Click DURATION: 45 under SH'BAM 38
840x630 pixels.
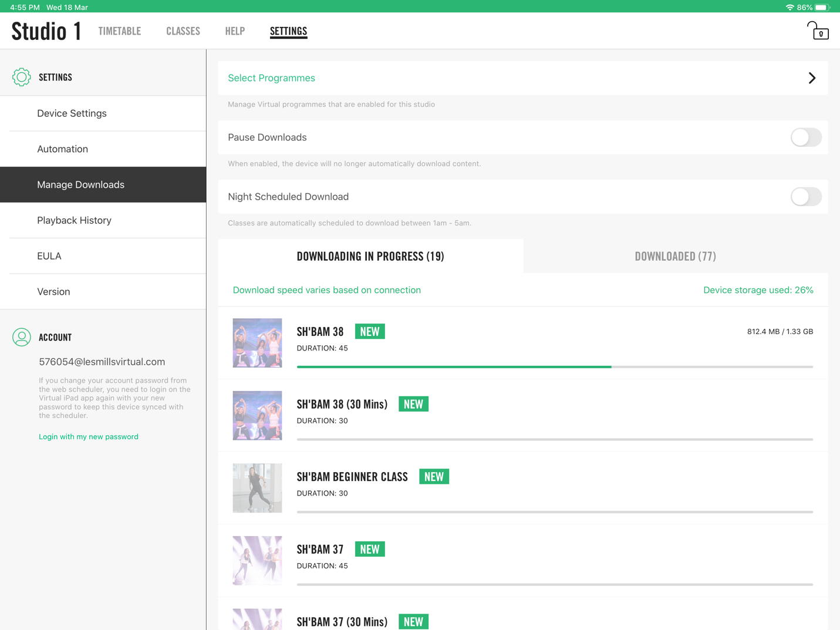pos(322,348)
